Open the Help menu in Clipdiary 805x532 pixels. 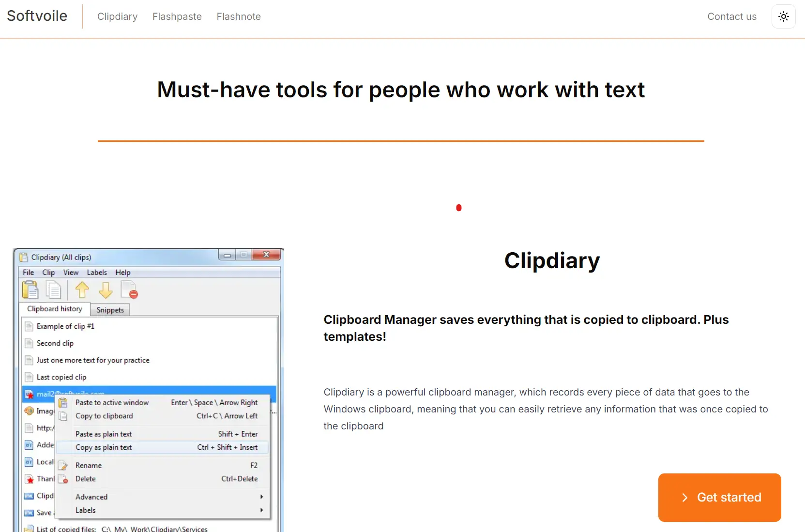click(123, 273)
